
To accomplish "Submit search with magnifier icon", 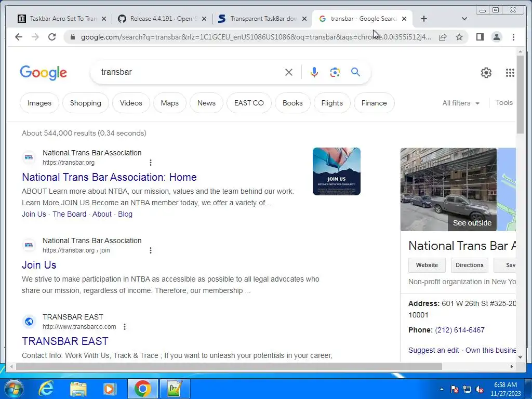I will tap(355, 72).
